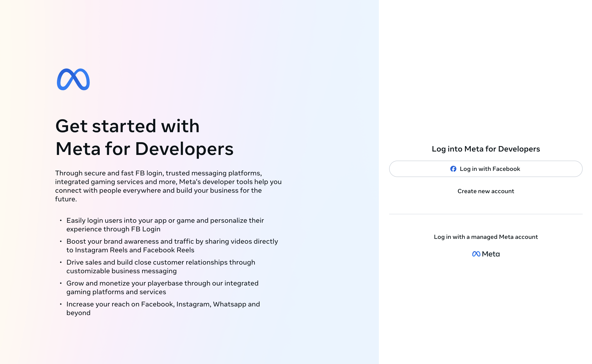Click the 'Get started with' headline line

(x=128, y=126)
